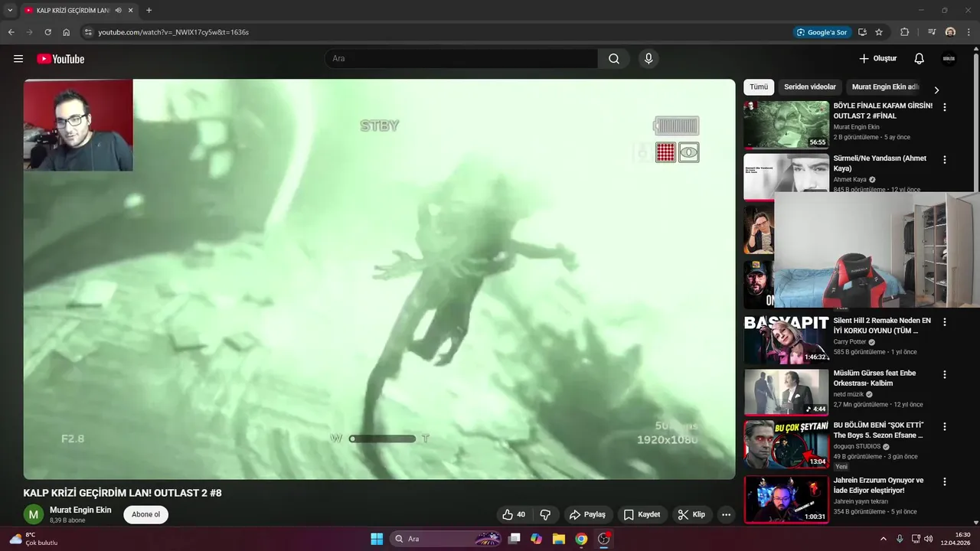Click the Oluştur create button
Screen dimensions: 980x551
[878, 59]
